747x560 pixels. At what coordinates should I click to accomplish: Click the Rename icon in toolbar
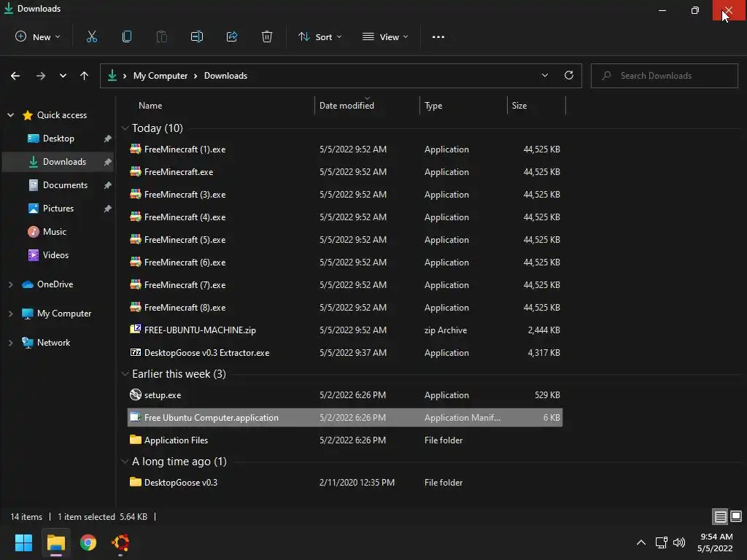coord(197,36)
